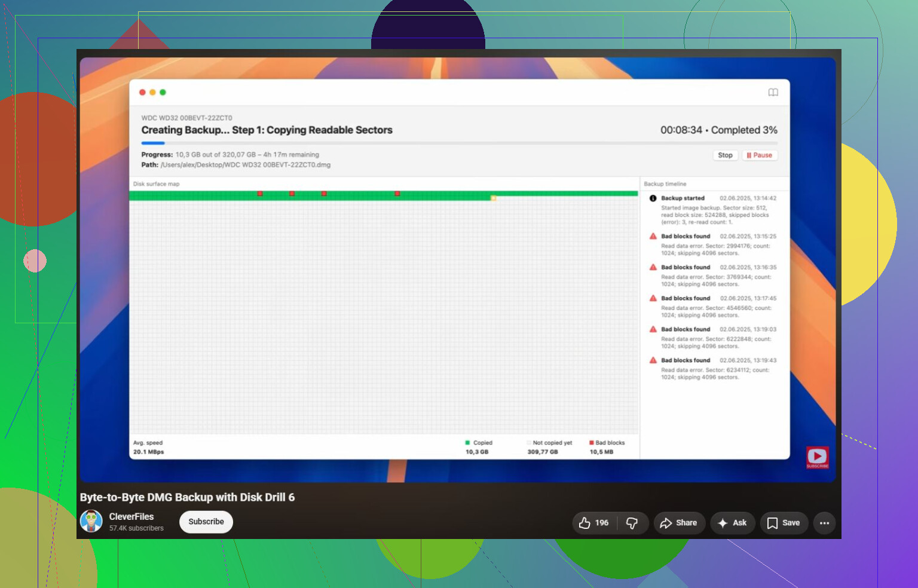The height and width of the screenshot is (588, 918).
Task: Save the video to a playlist
Action: [x=784, y=523]
